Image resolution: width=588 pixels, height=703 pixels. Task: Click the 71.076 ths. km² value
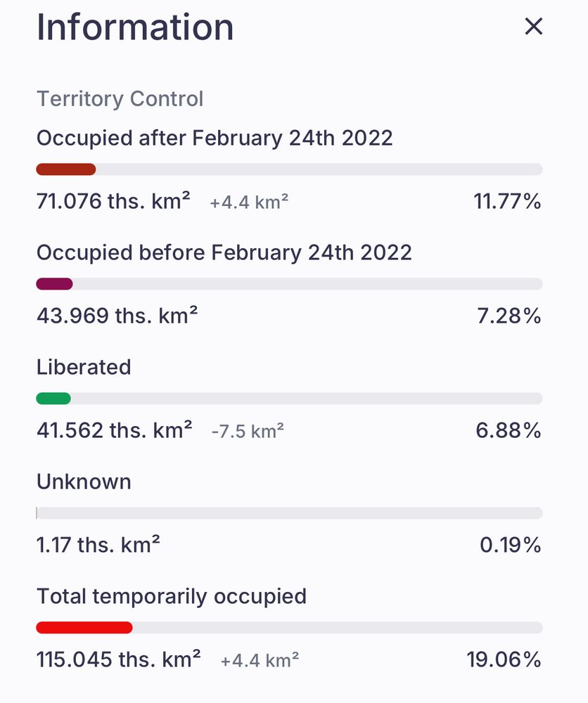(x=113, y=202)
